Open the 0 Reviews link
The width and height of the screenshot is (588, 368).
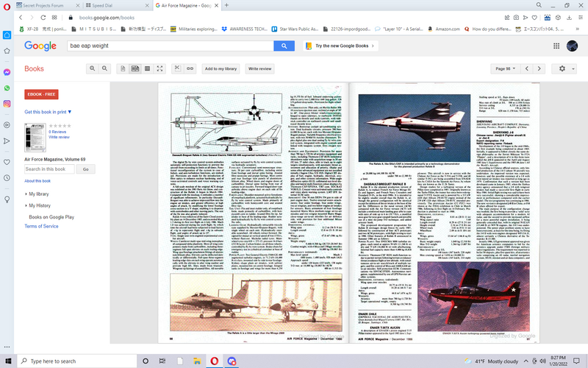pyautogui.click(x=57, y=132)
